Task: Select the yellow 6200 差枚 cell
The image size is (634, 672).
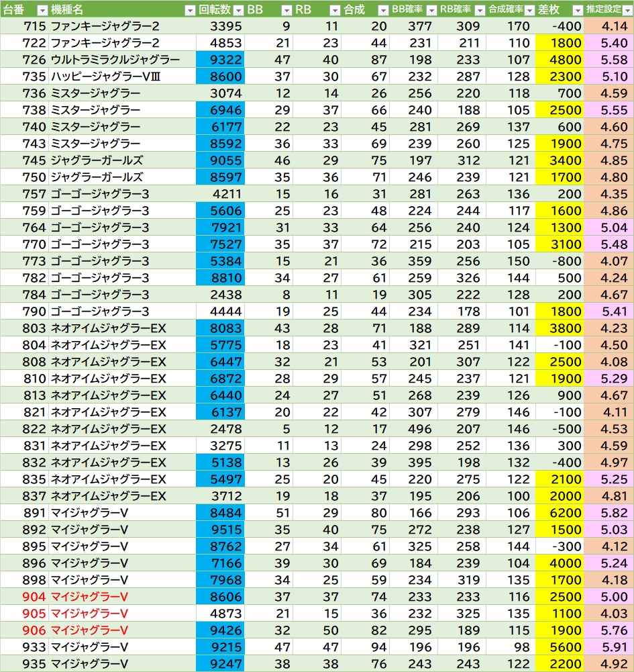Action: pos(560,513)
